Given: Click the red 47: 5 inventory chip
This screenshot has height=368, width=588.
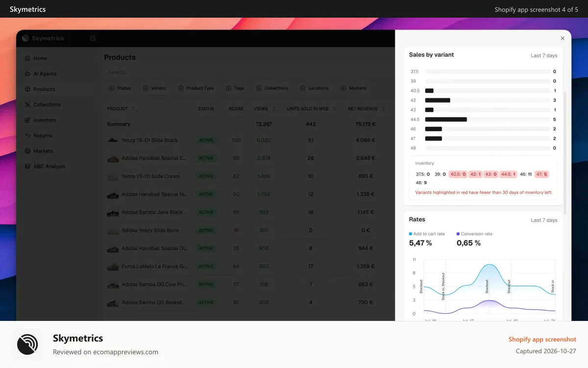Looking at the screenshot, I should tap(541, 174).
